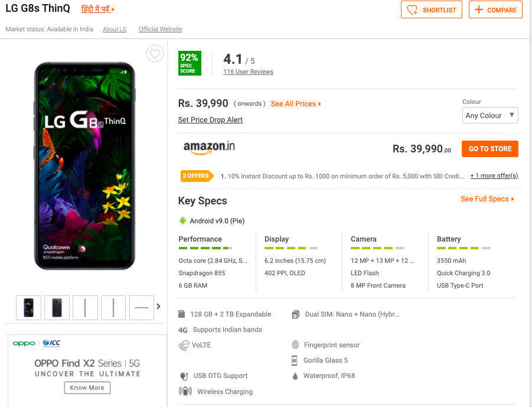532x407 pixels.
Task: Click the USB OTG support icon
Action: point(184,376)
